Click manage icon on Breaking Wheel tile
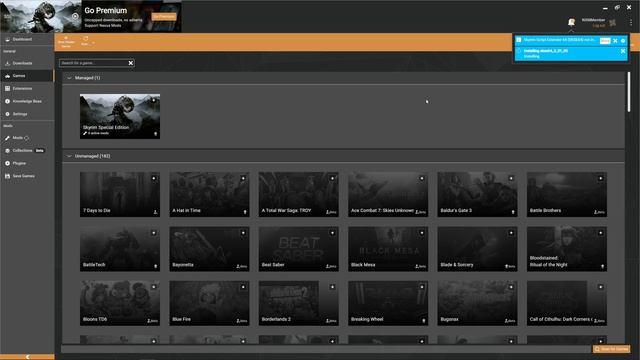This screenshot has height=360, width=640. (424, 321)
